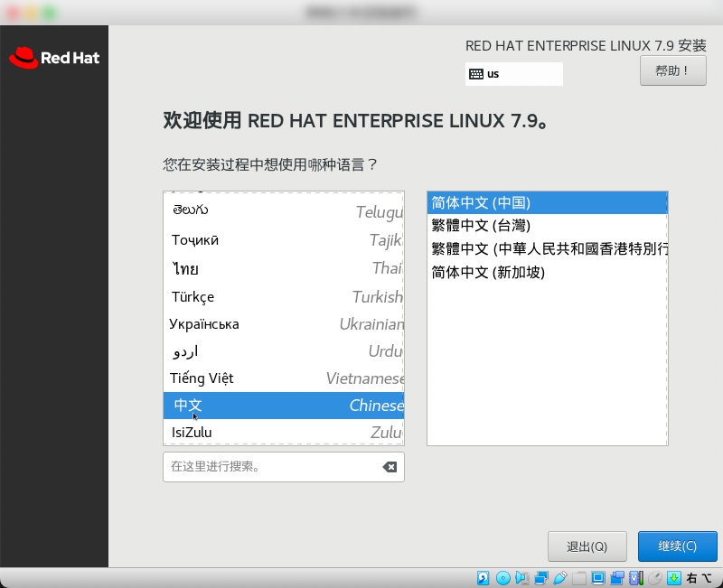Open VirtualBox network status icon
This screenshot has width=723, height=588.
pos(540,578)
